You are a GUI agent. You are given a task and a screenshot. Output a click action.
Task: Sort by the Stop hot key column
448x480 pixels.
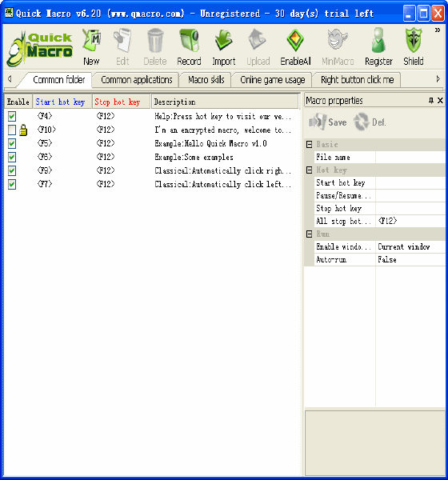(x=122, y=102)
